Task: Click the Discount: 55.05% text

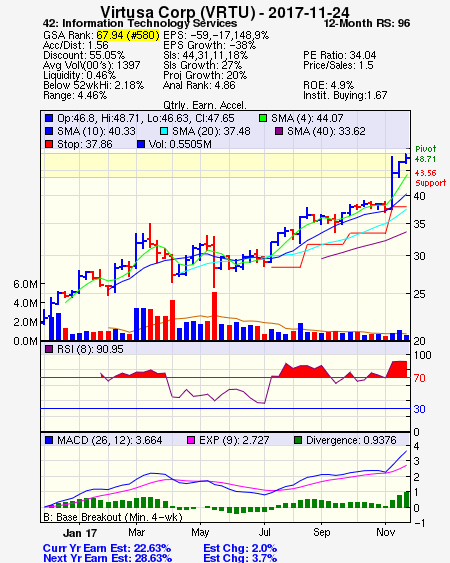Action: 84,55
